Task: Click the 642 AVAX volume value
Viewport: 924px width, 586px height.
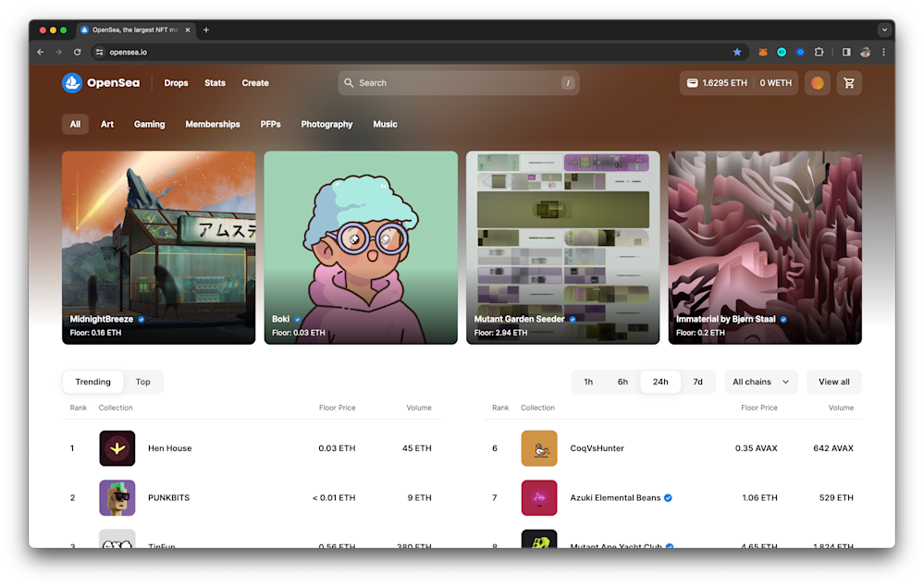Action: pyautogui.click(x=833, y=448)
